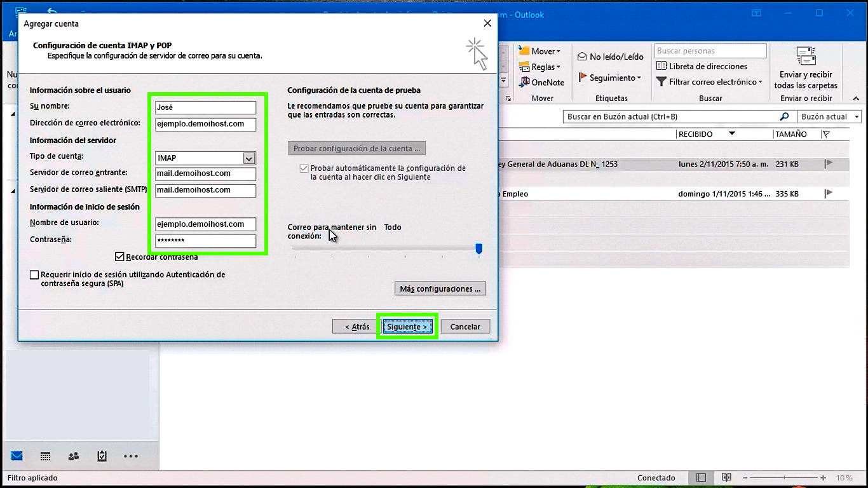Open the Tipo de cuenta dropdown

248,158
